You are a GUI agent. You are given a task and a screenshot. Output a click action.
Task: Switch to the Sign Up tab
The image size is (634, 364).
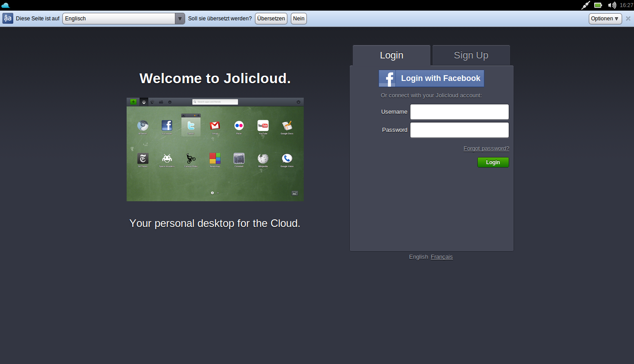pyautogui.click(x=471, y=55)
